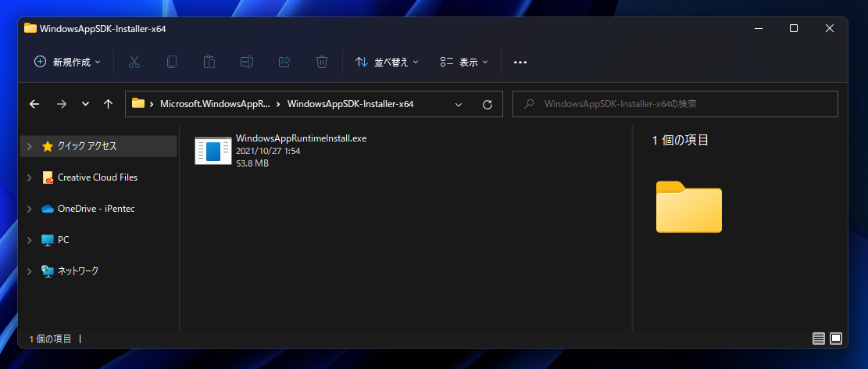This screenshot has height=369, width=868.
Task: Open address bar history dropdown arrow
Action: click(459, 104)
